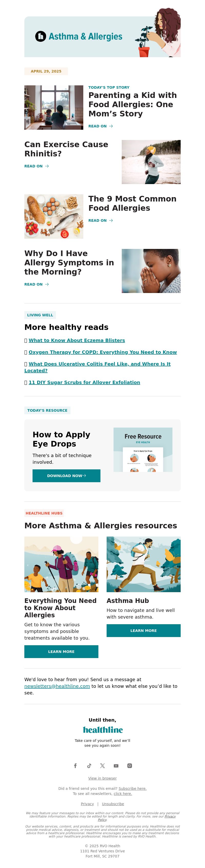The image size is (205, 868).
Task: Click the Instagram icon in the footer
Action: click(130, 765)
